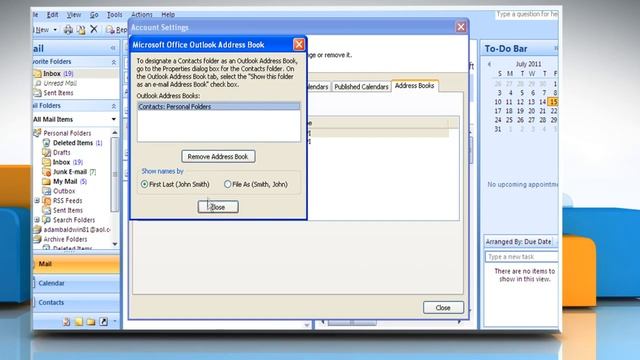This screenshot has width=640, height=360.
Task: Click the Junk E-mail folder icon
Action: tap(47, 172)
